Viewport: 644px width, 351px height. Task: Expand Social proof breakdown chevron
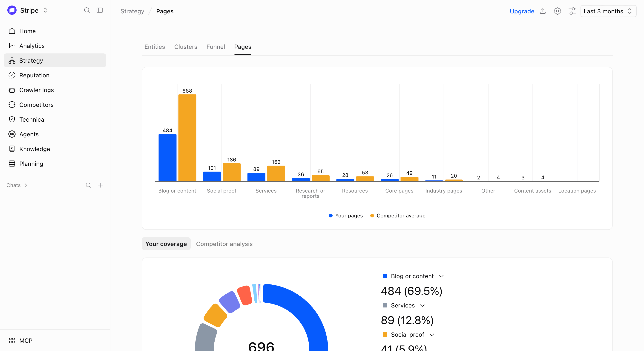click(432, 335)
